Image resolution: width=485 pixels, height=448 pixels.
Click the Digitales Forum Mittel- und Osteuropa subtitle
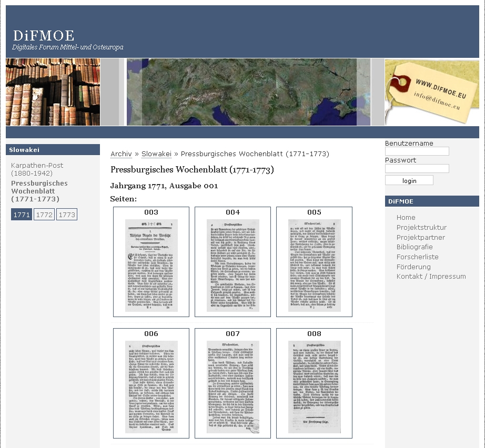pyautogui.click(x=68, y=47)
